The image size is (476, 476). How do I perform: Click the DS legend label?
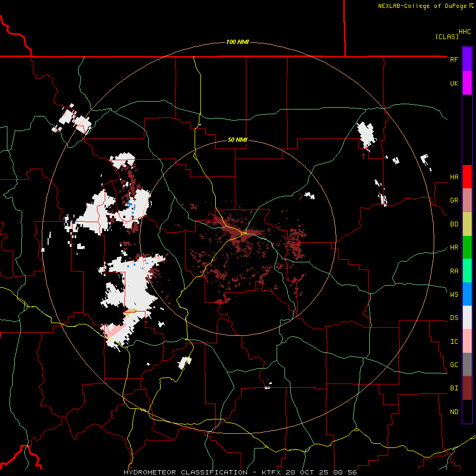[x=454, y=318]
